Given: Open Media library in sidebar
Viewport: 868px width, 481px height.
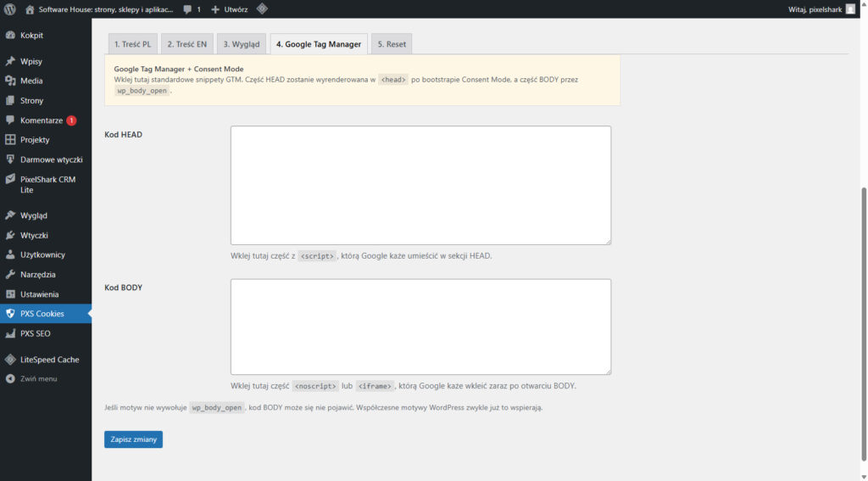Looking at the screenshot, I should (31, 81).
